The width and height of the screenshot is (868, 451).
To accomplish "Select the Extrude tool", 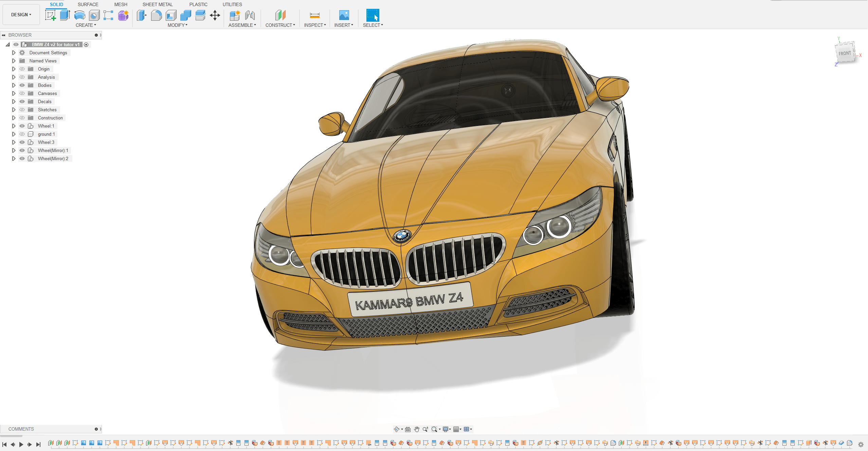I will pos(65,15).
